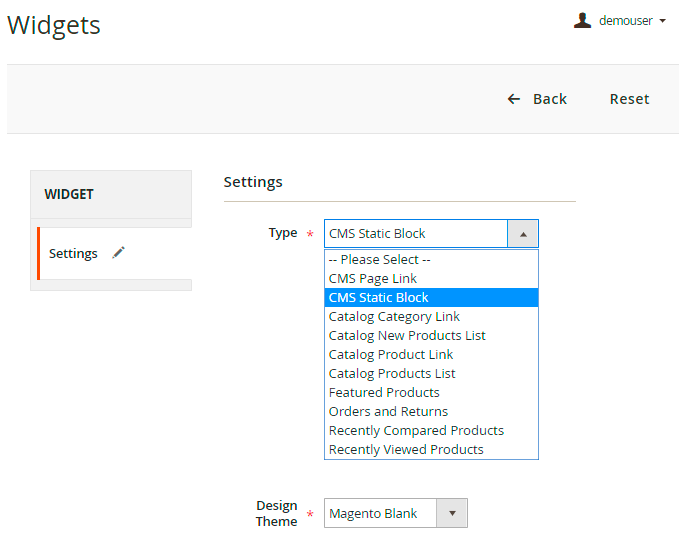Viewport: 683px width, 555px height.
Task: Pick Orders and Returns option
Action: [x=431, y=412]
